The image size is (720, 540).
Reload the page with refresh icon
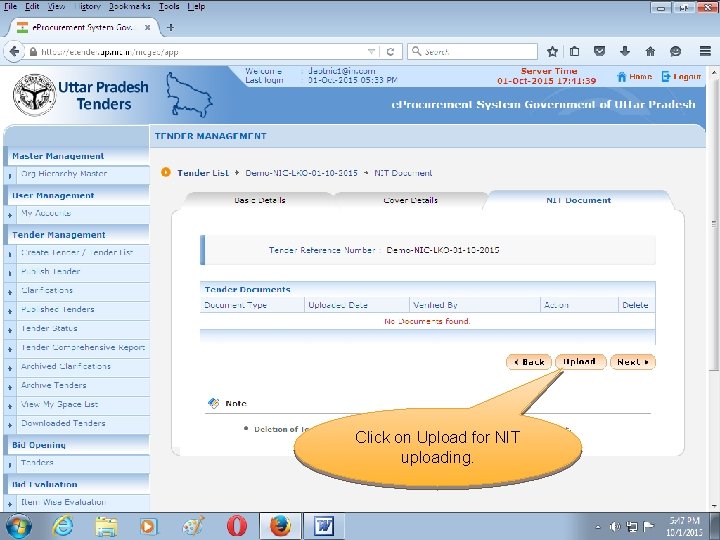pos(390,52)
